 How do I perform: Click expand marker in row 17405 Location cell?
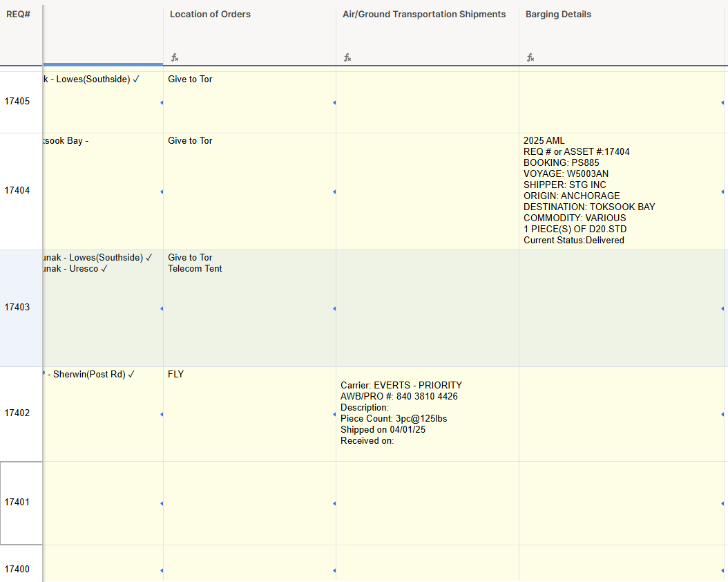334,103
